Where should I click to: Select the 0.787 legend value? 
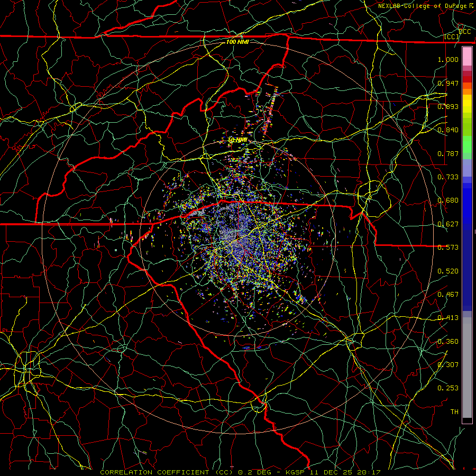pyautogui.click(x=448, y=153)
